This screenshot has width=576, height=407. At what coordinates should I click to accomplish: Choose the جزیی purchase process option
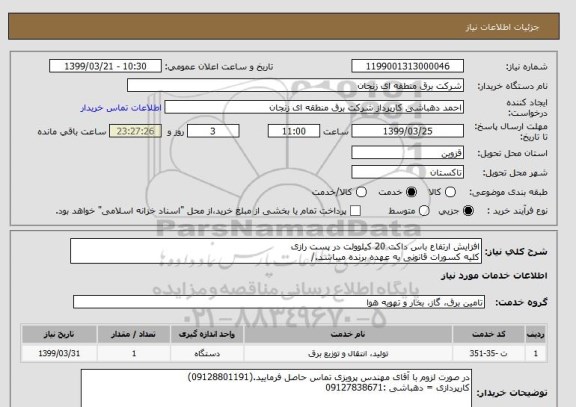click(x=468, y=211)
